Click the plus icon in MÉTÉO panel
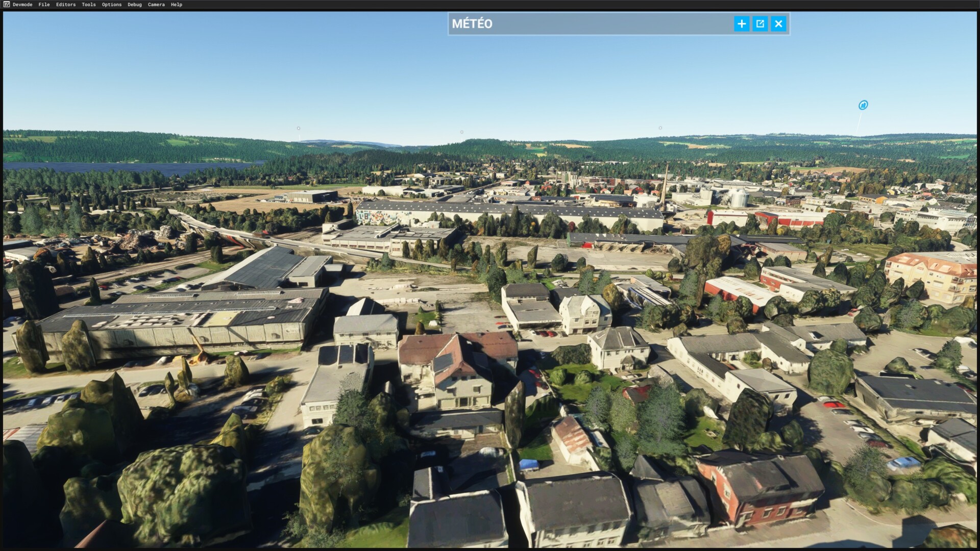The height and width of the screenshot is (551, 980). tap(742, 23)
